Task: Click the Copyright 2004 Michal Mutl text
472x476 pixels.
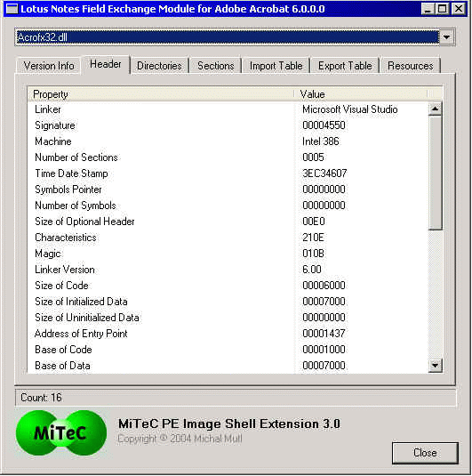Action: [x=180, y=439]
